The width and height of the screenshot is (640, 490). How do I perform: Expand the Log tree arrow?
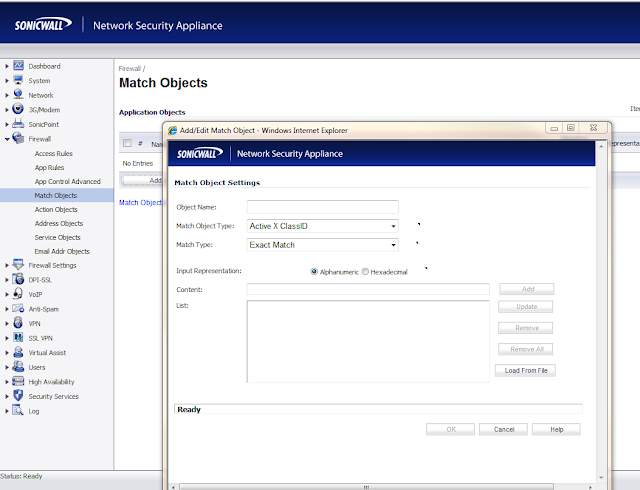tap(7, 411)
